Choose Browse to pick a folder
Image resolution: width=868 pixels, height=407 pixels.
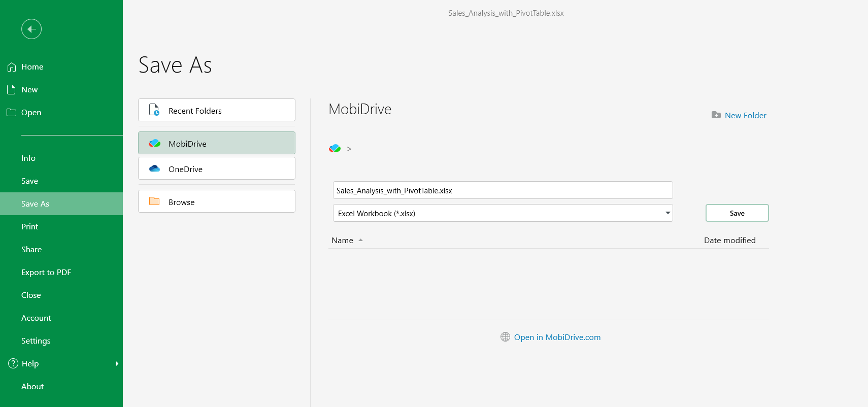tap(217, 201)
